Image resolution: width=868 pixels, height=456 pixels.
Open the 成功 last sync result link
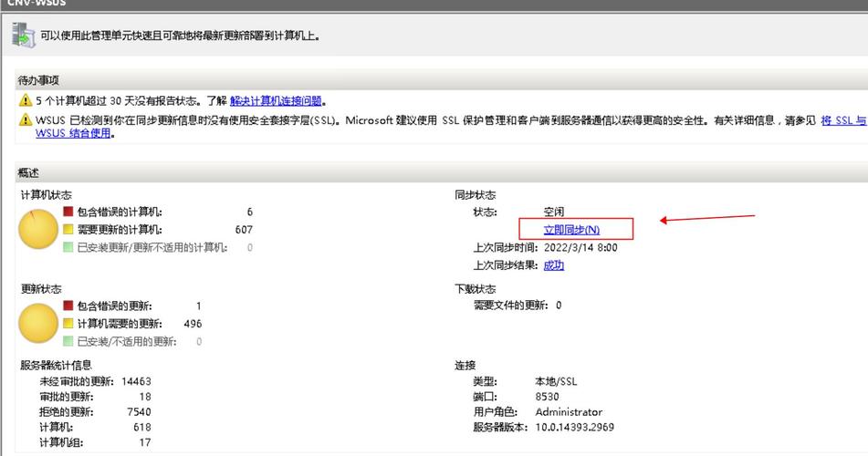554,265
